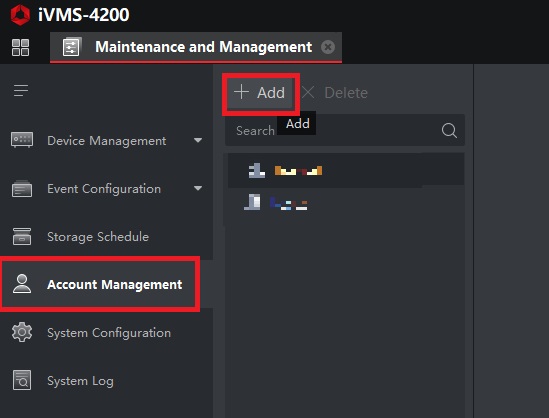Click the Event Configuration icon
Viewport: 549px width, 418px height.
(22, 189)
